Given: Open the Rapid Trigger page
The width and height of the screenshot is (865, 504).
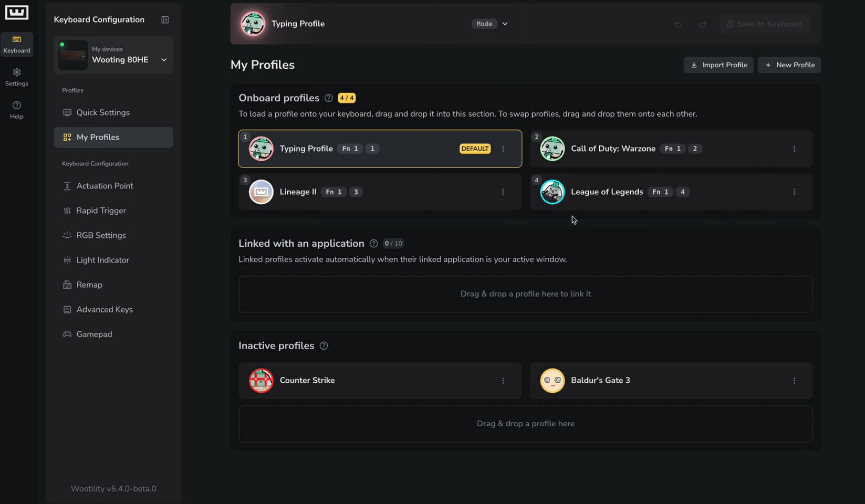Looking at the screenshot, I should pyautogui.click(x=101, y=211).
